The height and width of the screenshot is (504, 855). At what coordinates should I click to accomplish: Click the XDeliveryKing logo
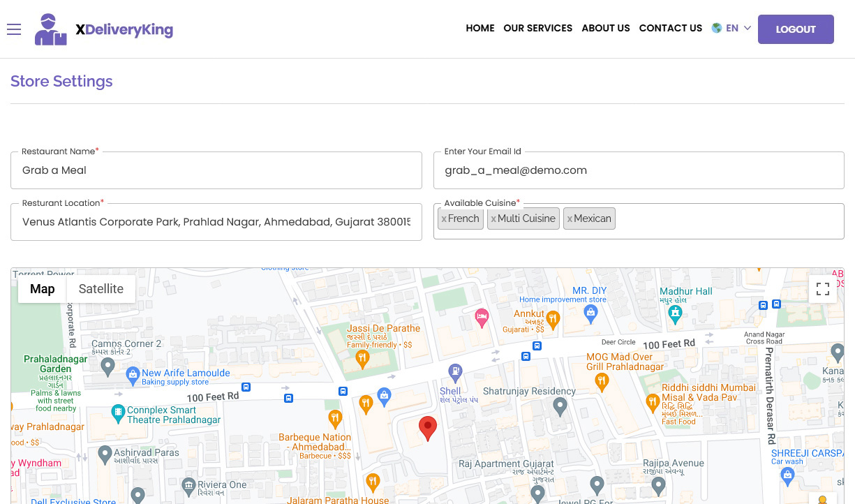coord(104,29)
